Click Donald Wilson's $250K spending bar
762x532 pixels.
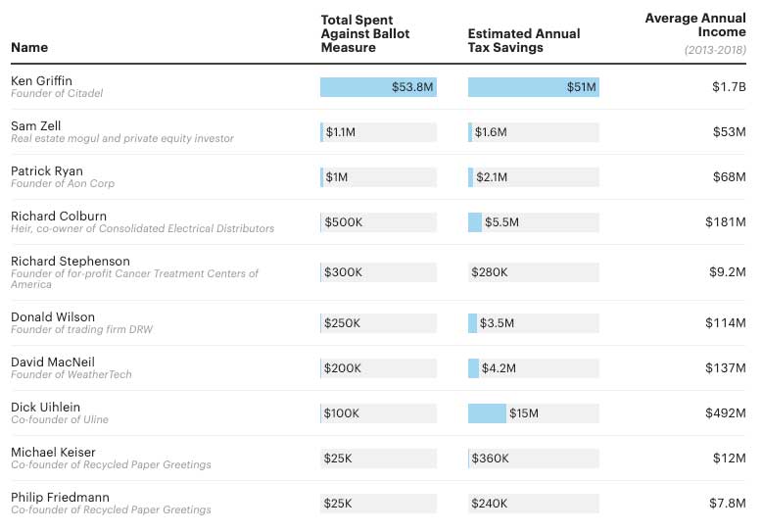coord(378,323)
